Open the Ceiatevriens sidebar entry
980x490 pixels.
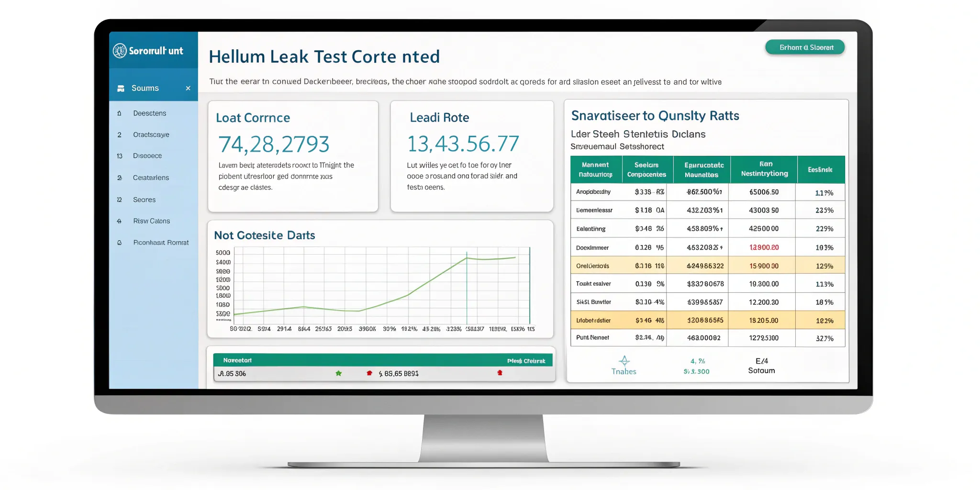pos(151,178)
